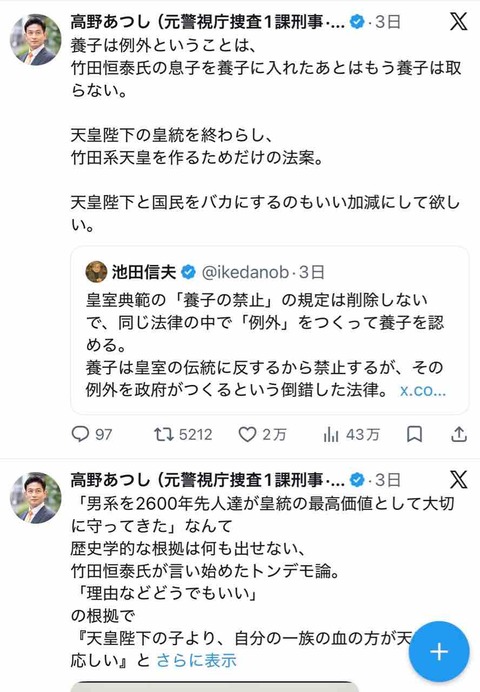The image size is (480, 692).
Task: Expand second post with さらに表示
Action: pos(197,660)
